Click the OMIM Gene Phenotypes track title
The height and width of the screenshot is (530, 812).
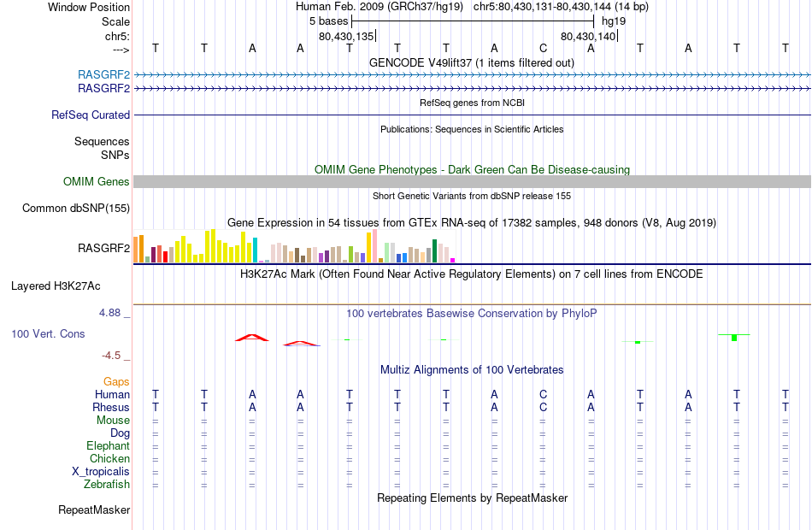point(472,169)
